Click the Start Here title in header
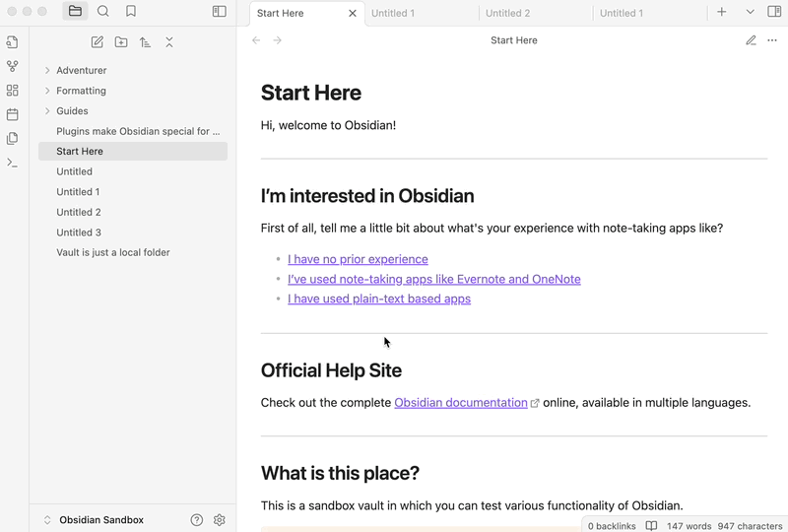Image resolution: width=788 pixels, height=532 pixels. 513,40
